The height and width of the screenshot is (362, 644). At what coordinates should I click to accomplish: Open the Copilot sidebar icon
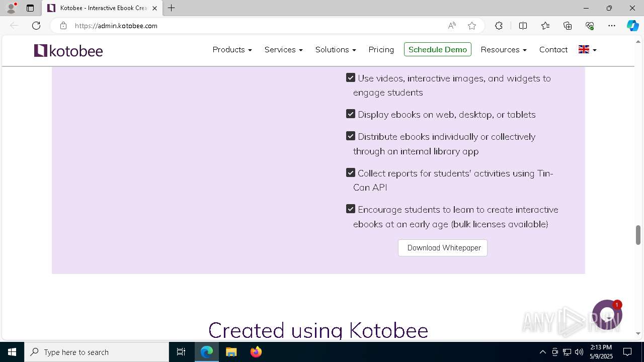632,26
